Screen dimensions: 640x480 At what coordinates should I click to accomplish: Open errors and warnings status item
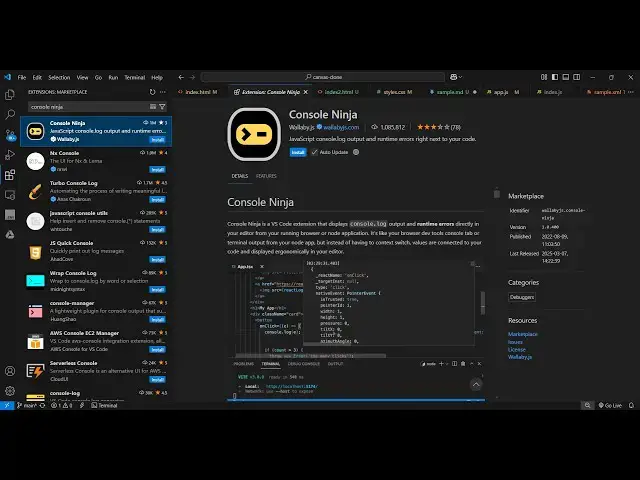coord(61,405)
